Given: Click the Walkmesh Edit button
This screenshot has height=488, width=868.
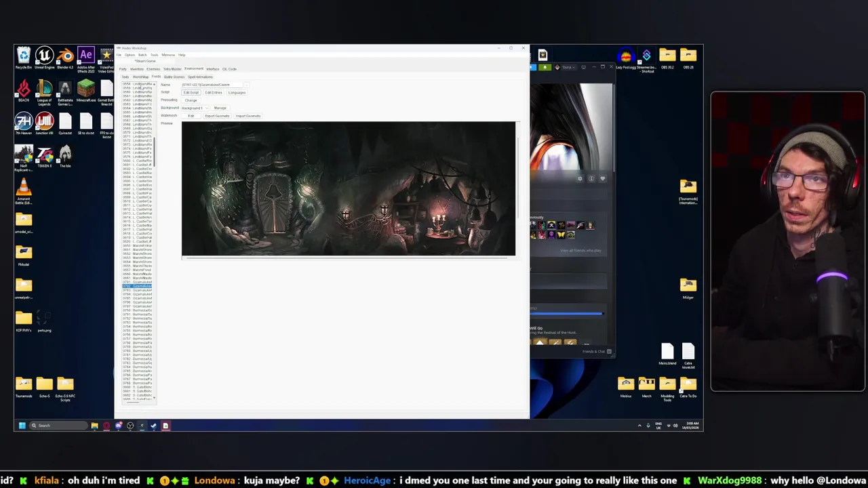Looking at the screenshot, I should pos(191,116).
